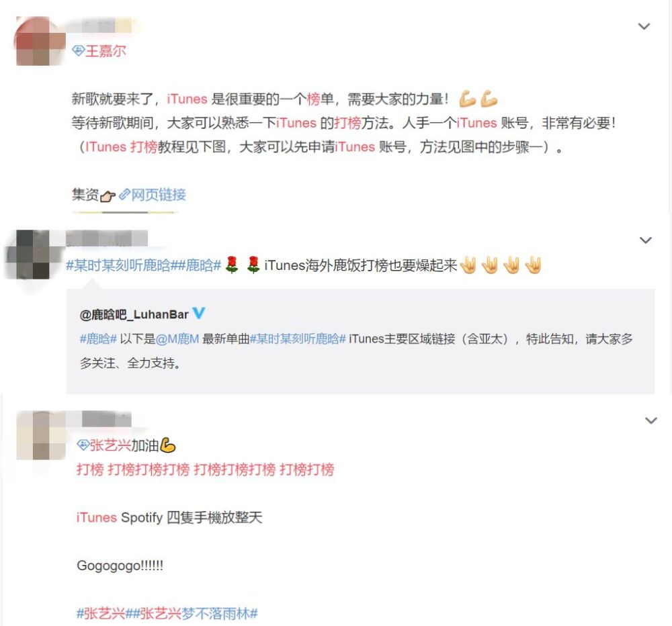
Task: Click the chain icon beside 网页链接
Action: [124, 195]
